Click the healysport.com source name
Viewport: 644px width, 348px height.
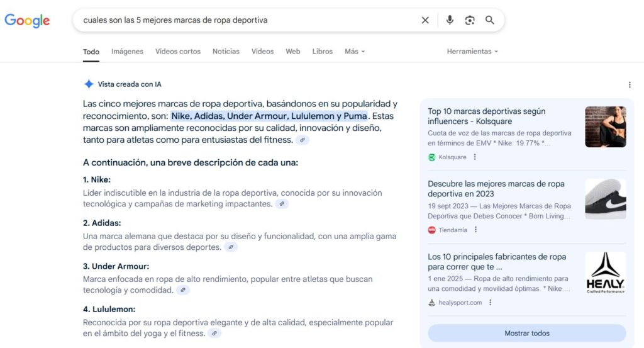click(460, 303)
